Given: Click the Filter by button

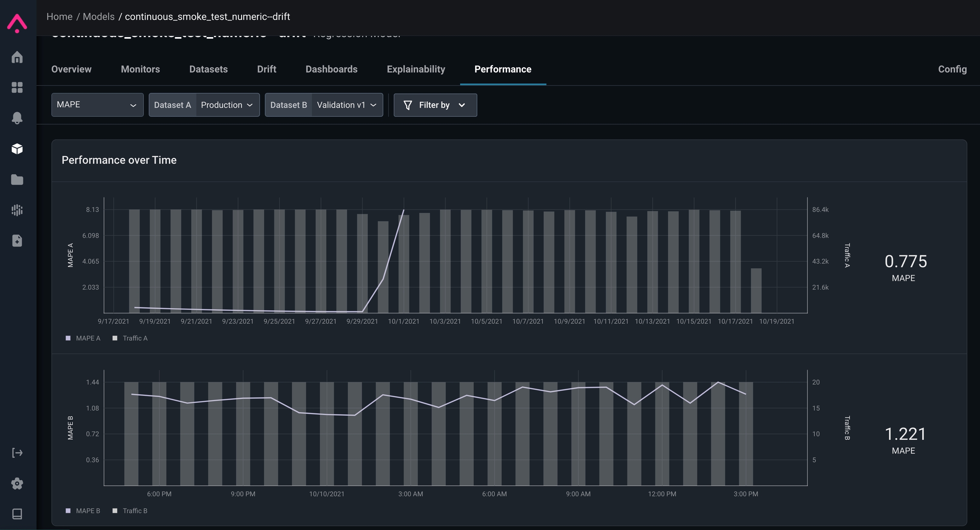Looking at the screenshot, I should (x=435, y=105).
